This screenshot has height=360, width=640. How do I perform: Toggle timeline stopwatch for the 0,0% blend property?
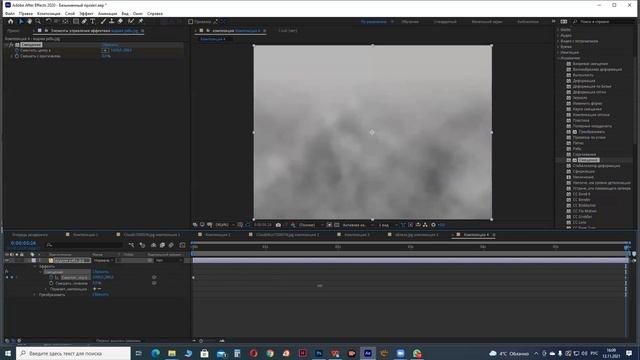pos(51,283)
